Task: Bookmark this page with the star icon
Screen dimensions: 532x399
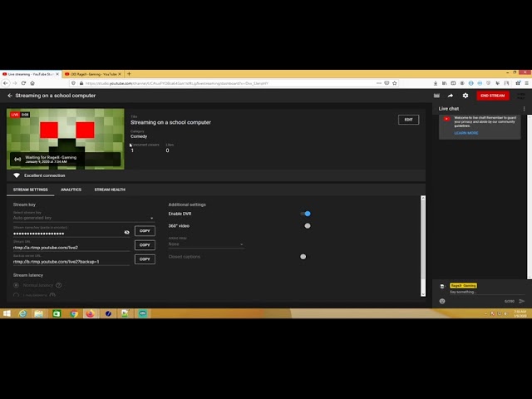Action: pos(395,83)
